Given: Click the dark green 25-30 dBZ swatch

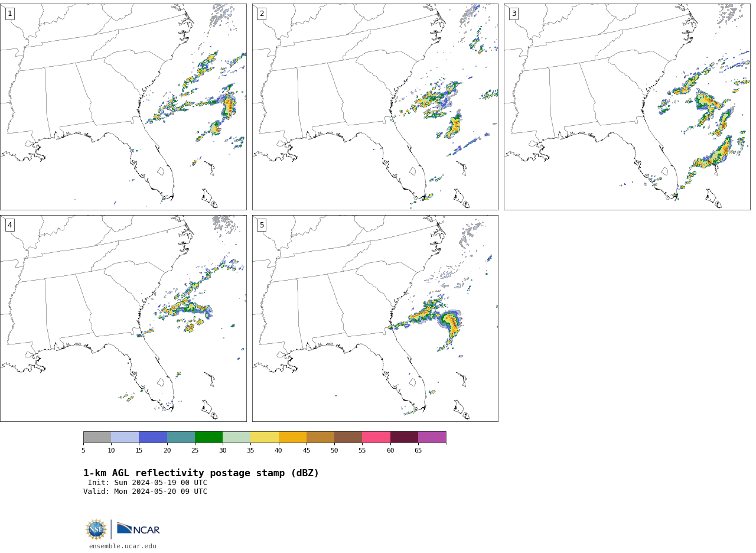Looking at the screenshot, I should tap(208, 437).
